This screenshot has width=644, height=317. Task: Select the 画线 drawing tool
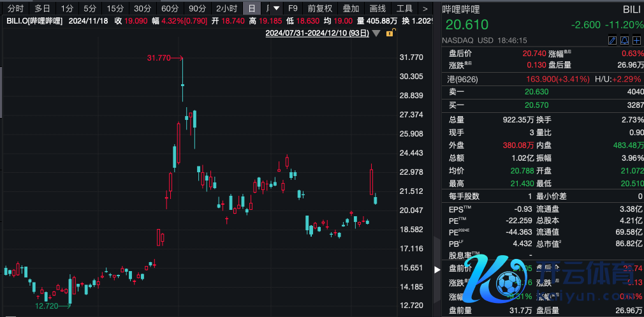[378, 9]
